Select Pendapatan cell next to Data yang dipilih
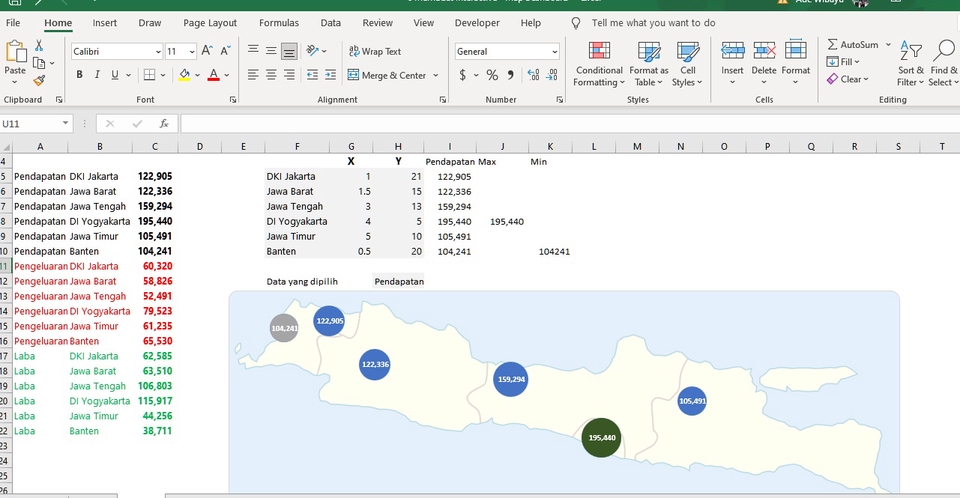 click(x=399, y=281)
